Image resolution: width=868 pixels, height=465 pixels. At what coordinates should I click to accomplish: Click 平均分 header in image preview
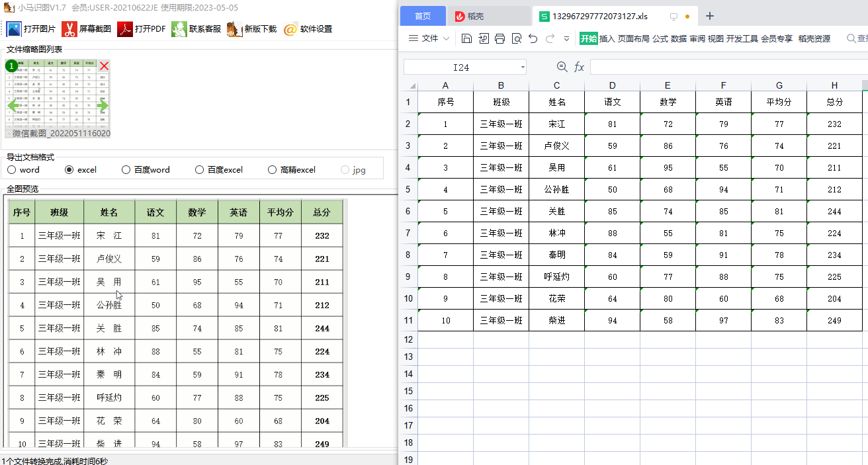pos(280,212)
